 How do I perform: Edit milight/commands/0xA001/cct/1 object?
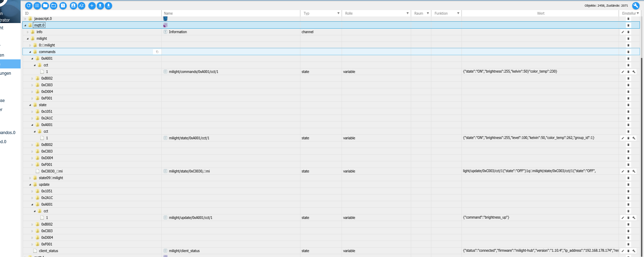pos(623,72)
